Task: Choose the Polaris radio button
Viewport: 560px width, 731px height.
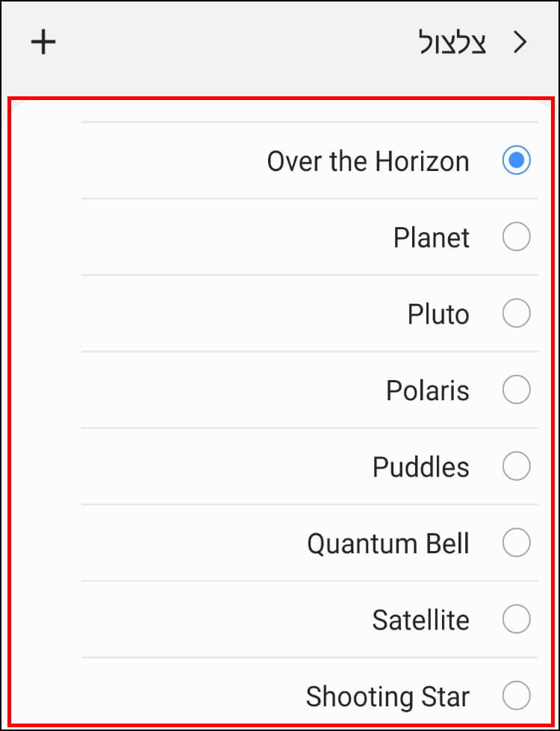Action: pyautogui.click(x=516, y=390)
